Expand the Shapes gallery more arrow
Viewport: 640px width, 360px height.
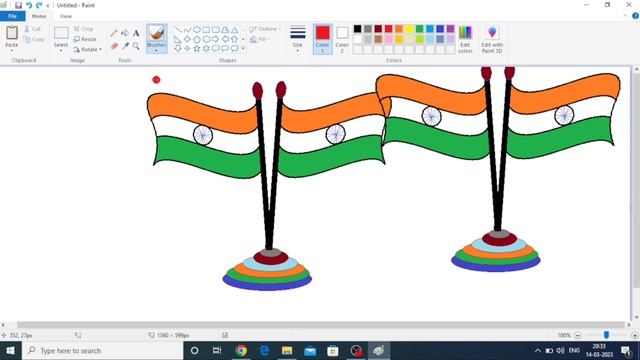point(243,49)
